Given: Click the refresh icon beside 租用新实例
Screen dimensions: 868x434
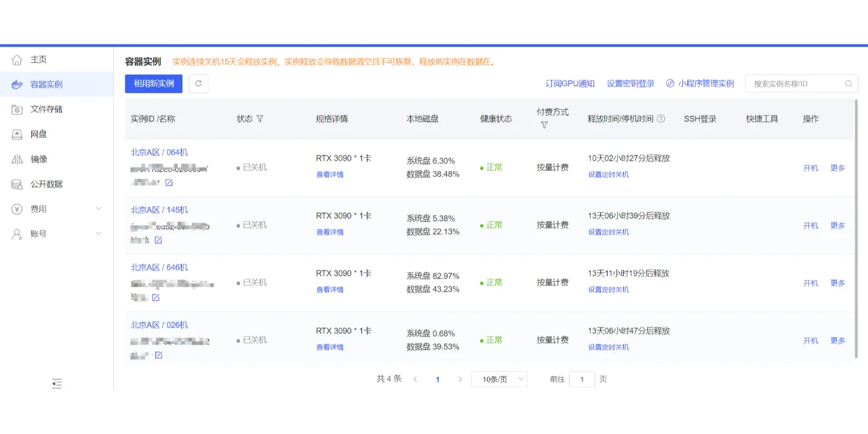Looking at the screenshot, I should 198,83.
